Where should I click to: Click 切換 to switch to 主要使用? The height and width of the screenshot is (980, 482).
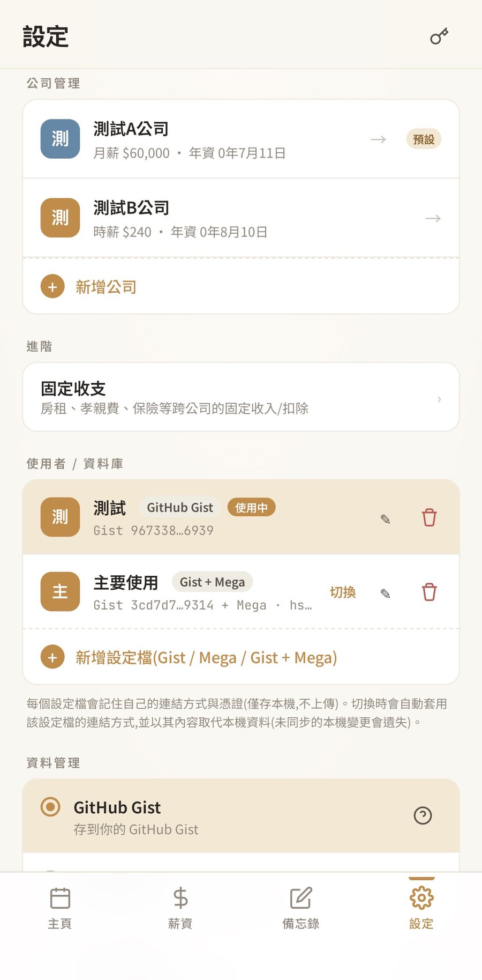[343, 592]
